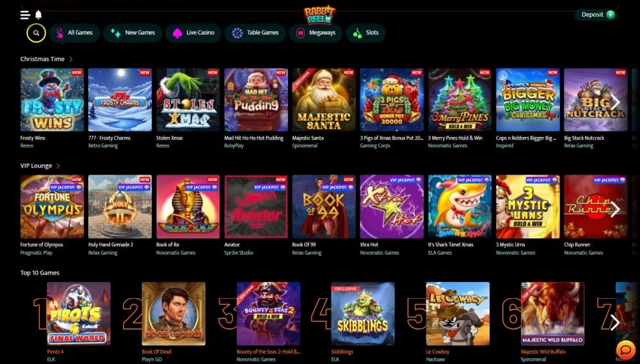This screenshot has height=364, width=640.
Task: Launch the Majestic Santa game thumbnail
Action: (x=324, y=100)
